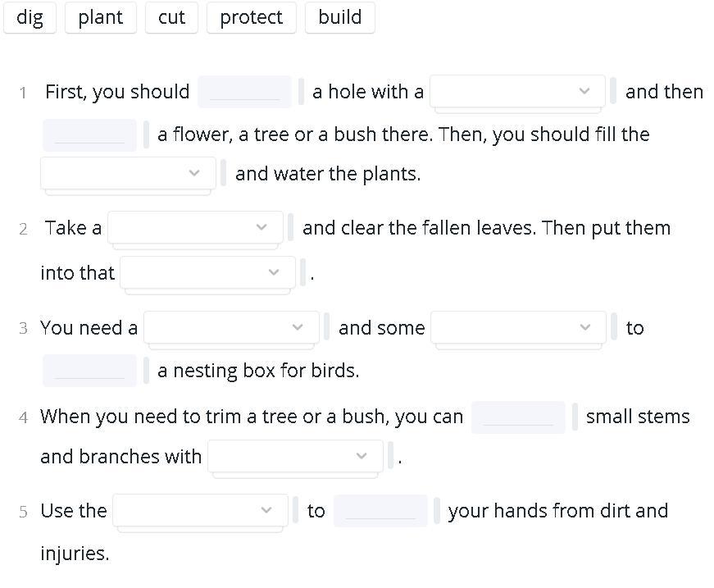Pick the 'plant' word chip
Viewport: 714px width, 588px height.
pos(101,18)
